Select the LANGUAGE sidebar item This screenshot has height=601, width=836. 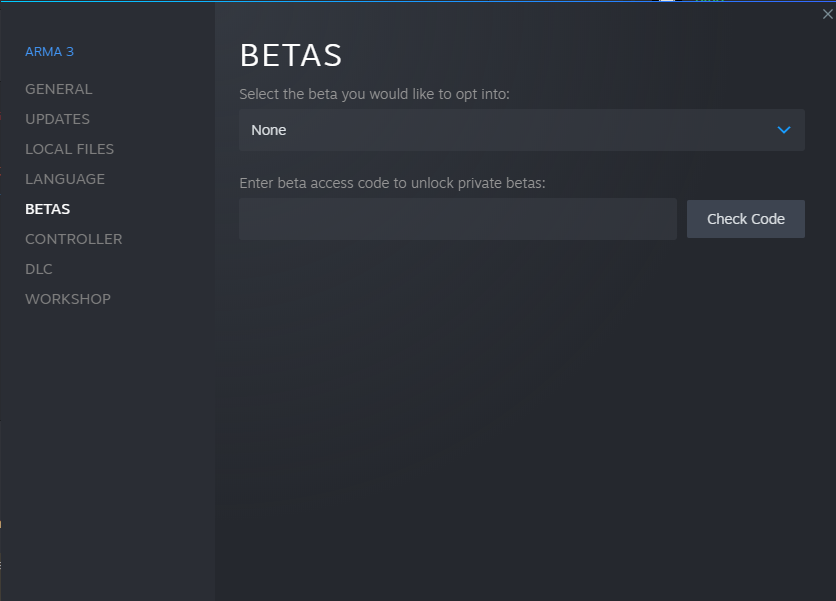pyautogui.click(x=65, y=179)
